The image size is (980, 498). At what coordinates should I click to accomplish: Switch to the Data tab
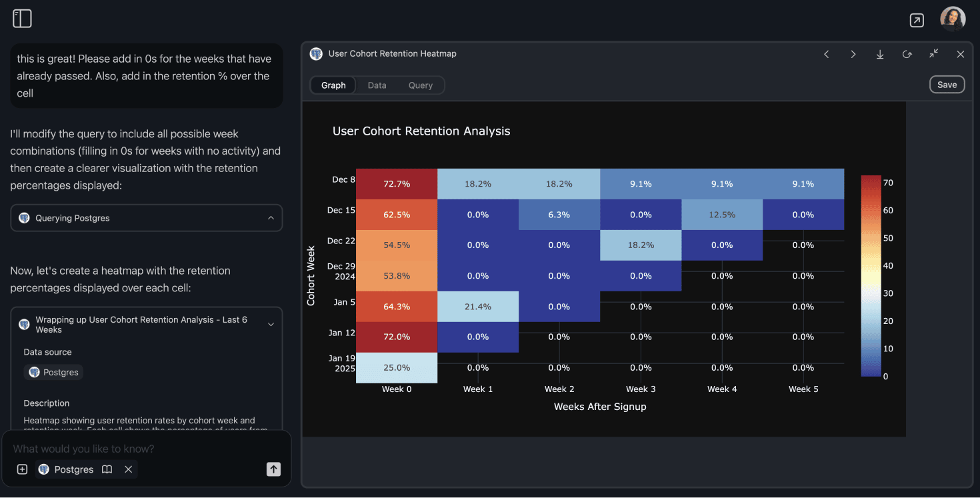tap(377, 85)
